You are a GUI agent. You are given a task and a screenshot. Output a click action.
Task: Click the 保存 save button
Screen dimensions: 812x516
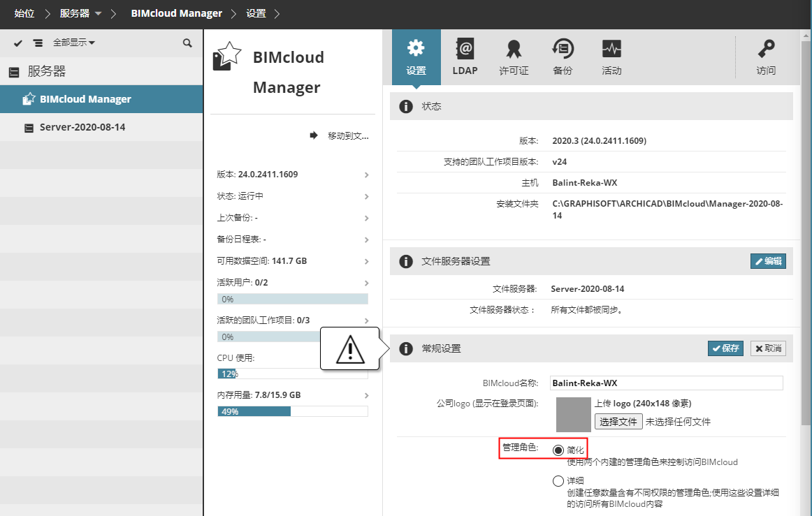coord(725,348)
